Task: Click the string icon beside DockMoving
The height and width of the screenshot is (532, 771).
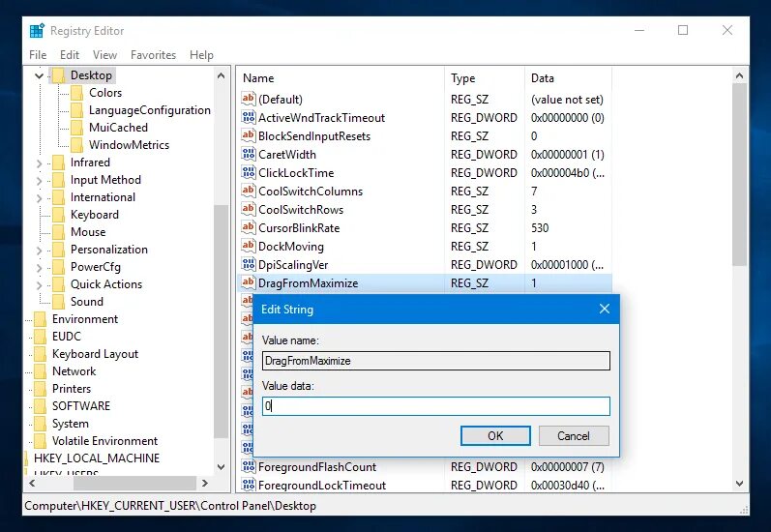Action: tap(249, 246)
